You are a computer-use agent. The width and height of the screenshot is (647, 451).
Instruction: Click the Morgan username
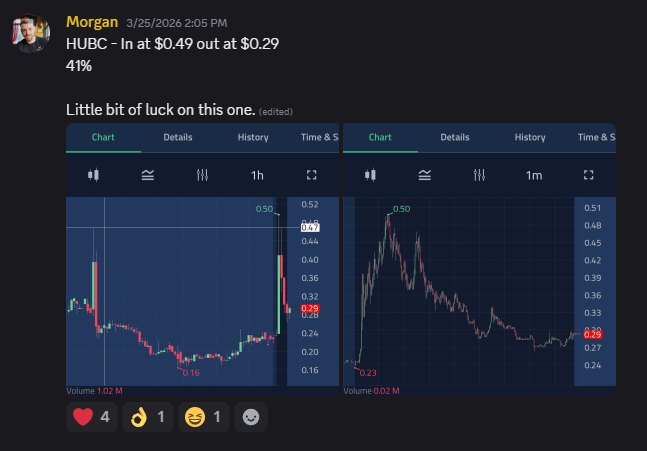[x=92, y=22]
